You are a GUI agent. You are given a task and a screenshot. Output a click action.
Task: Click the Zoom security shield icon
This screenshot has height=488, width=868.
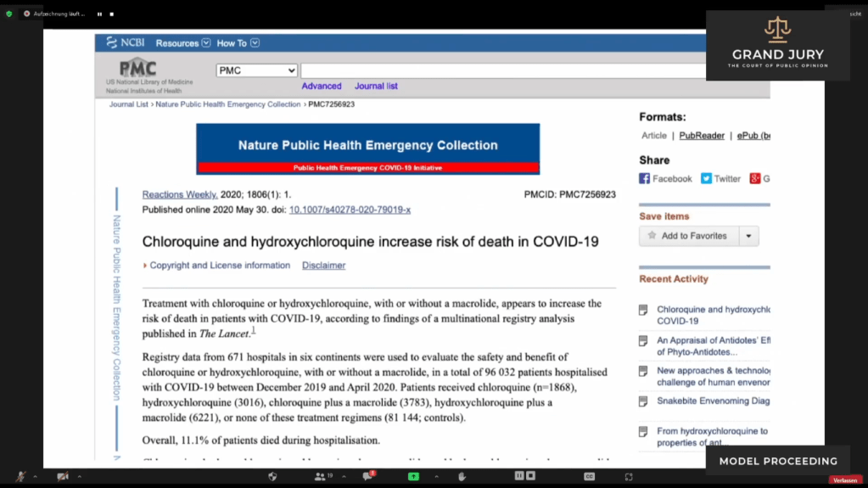pyautogui.click(x=272, y=477)
